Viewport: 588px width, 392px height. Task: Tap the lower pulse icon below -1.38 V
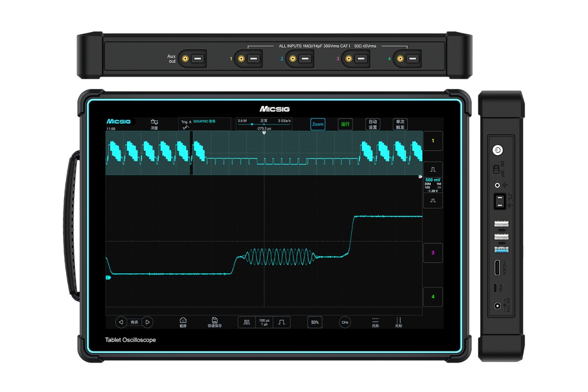[433, 201]
